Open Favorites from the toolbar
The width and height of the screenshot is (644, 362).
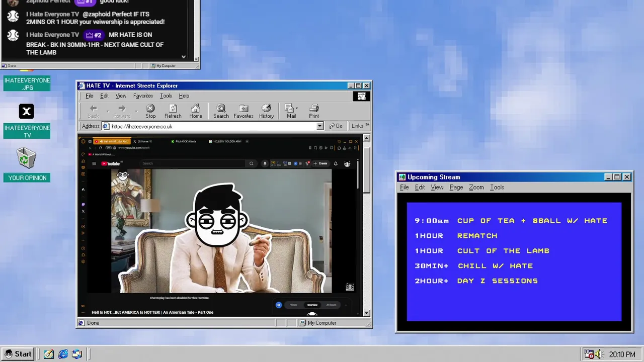tap(244, 111)
